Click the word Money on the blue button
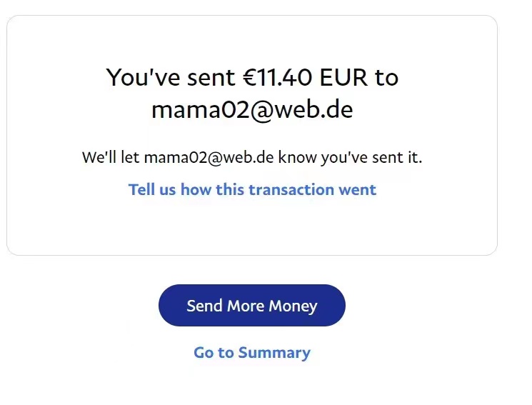Image resolution: width=532 pixels, height=405 pixels. 293,306
